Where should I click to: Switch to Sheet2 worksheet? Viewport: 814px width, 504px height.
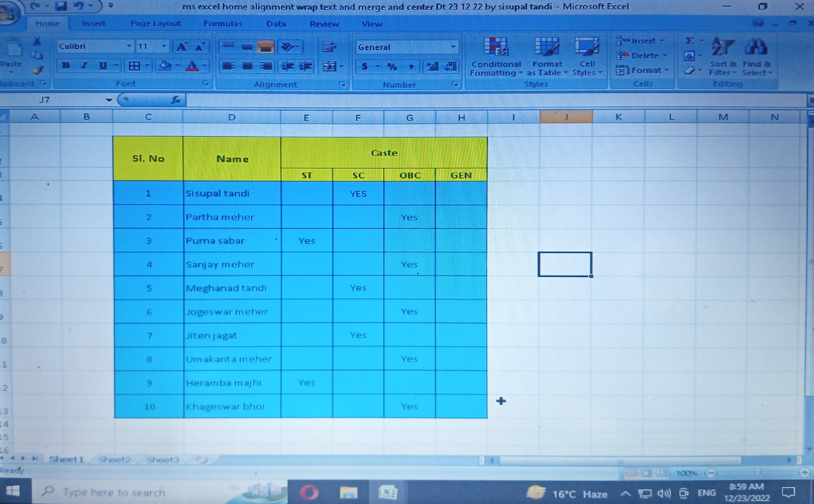point(115,460)
